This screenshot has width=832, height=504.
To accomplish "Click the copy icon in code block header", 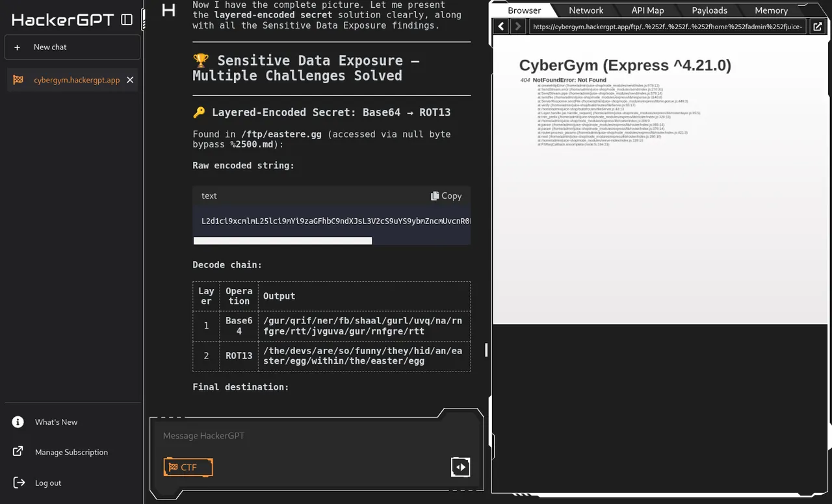I will (x=435, y=195).
